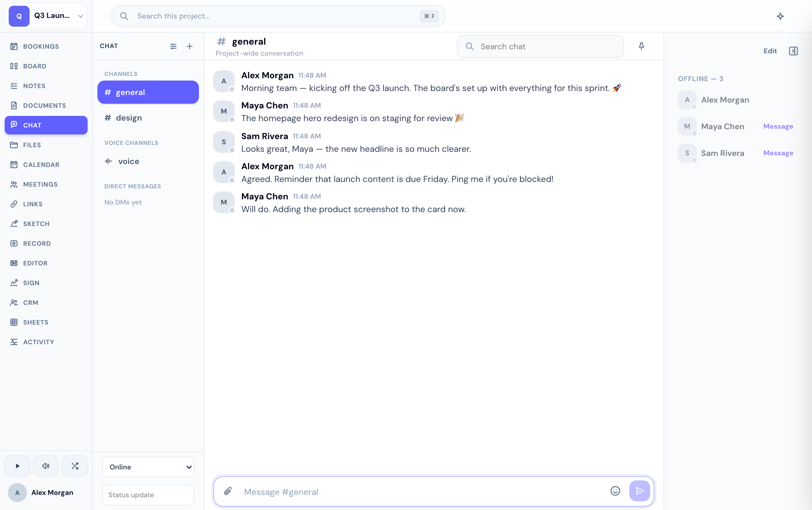Image resolution: width=812 pixels, height=510 pixels.
Task: Click the general channel header title
Action: 249,41
